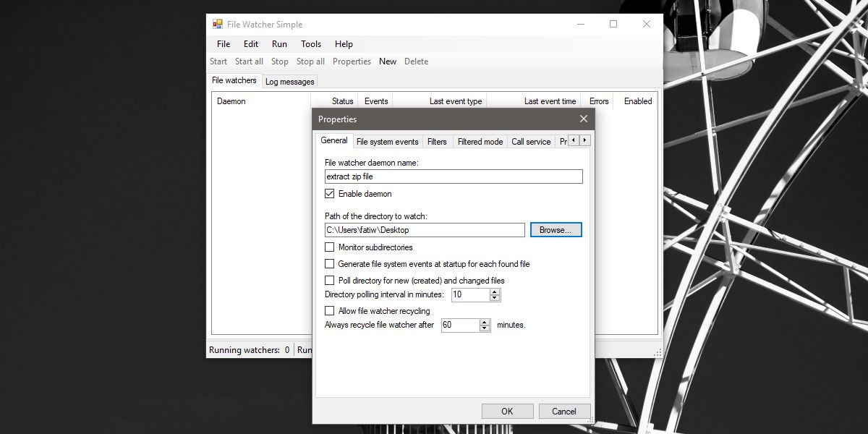
Task: Switch to the Log messages tab
Action: tap(289, 81)
